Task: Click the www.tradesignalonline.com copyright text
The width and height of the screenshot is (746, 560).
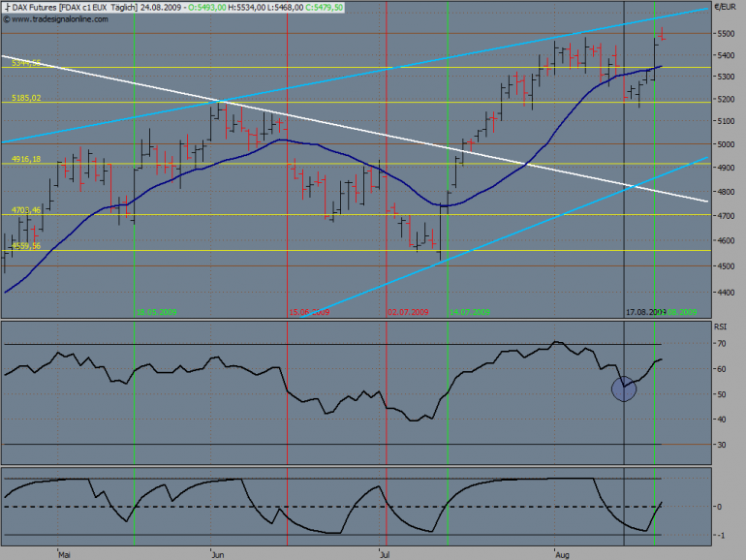Action: coord(55,19)
